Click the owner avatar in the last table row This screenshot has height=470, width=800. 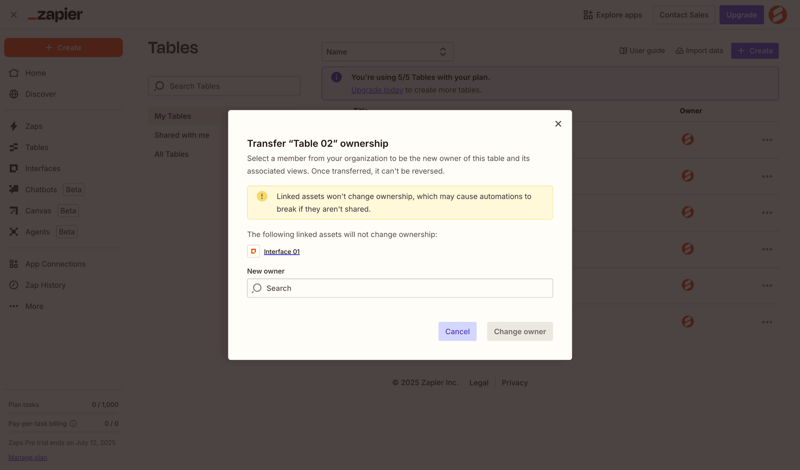(x=688, y=321)
